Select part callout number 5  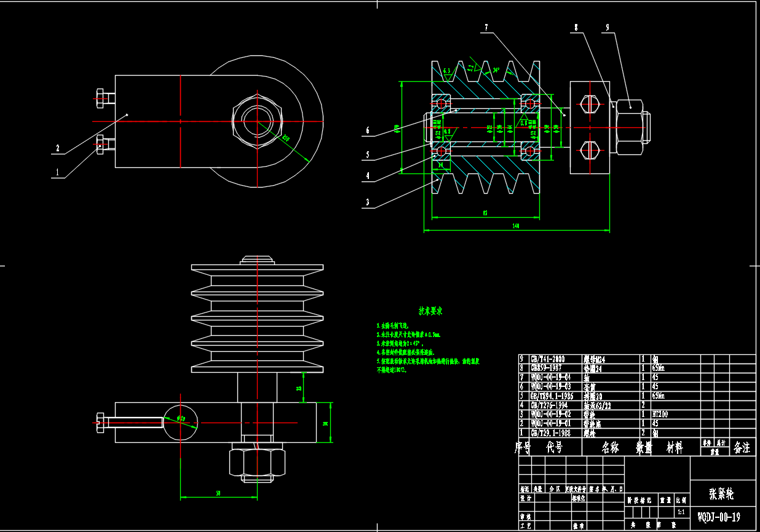367,154
